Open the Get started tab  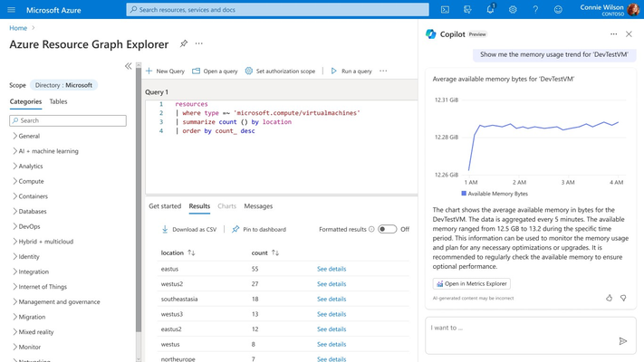coord(165,206)
